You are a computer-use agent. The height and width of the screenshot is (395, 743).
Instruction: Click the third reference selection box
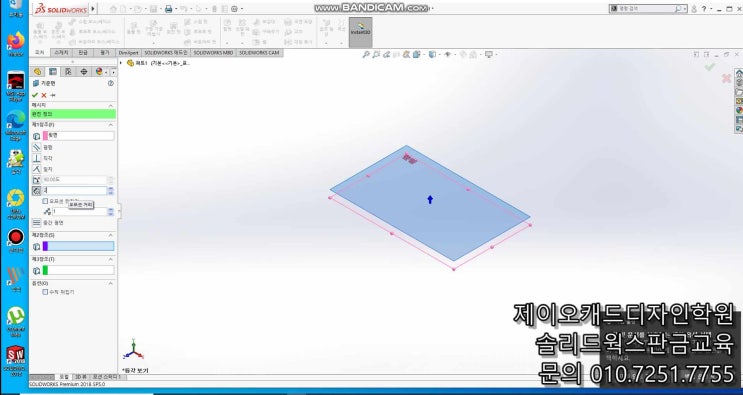pos(78,270)
